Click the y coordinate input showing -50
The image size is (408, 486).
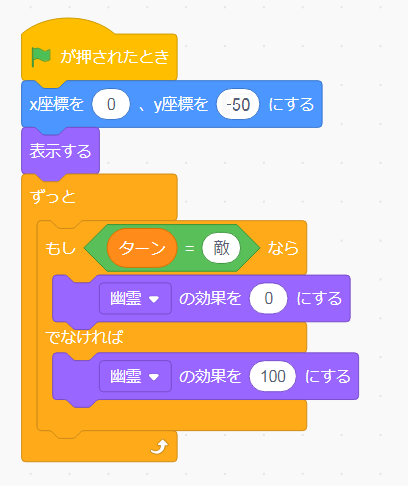click(x=238, y=104)
